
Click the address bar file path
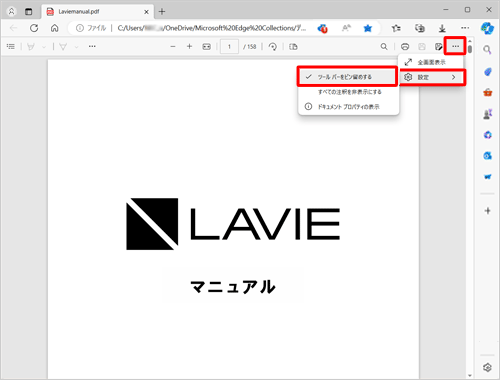coord(212,28)
